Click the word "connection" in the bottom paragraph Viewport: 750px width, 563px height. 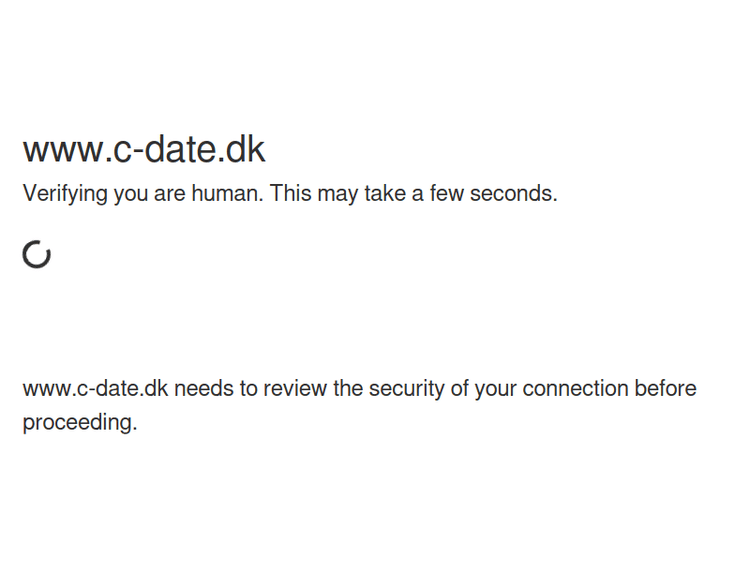tap(574, 389)
